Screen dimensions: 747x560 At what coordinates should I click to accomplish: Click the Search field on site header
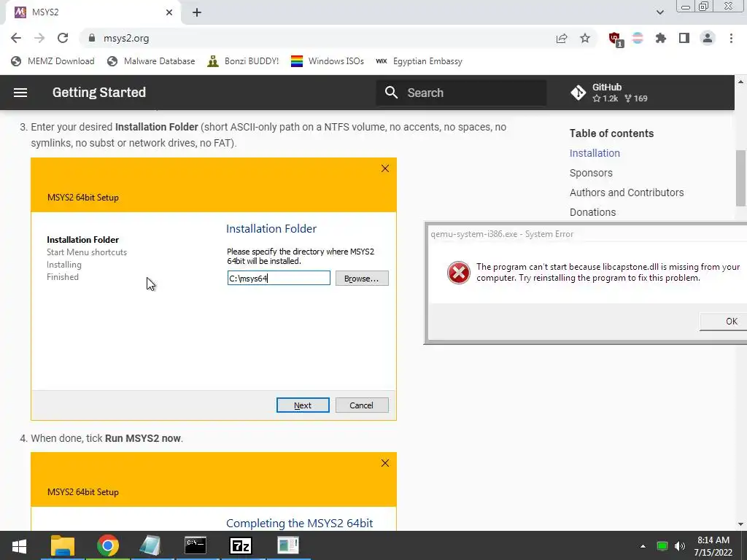[462, 93]
